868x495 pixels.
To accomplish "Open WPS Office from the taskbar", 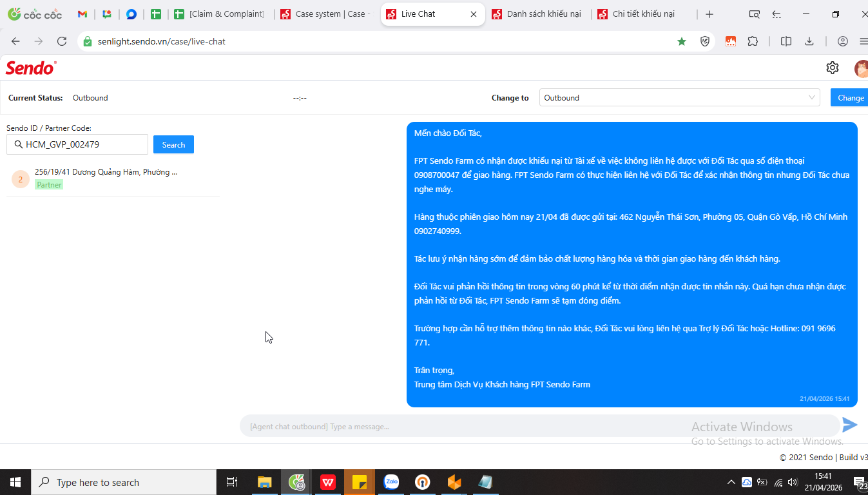I will point(328,482).
